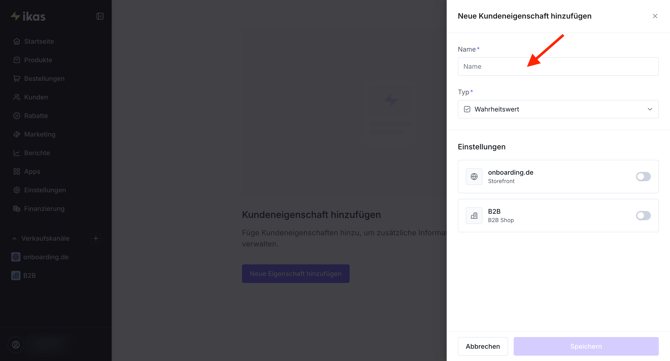
Task: Enable the B2B Shop toggle
Action: click(x=643, y=216)
